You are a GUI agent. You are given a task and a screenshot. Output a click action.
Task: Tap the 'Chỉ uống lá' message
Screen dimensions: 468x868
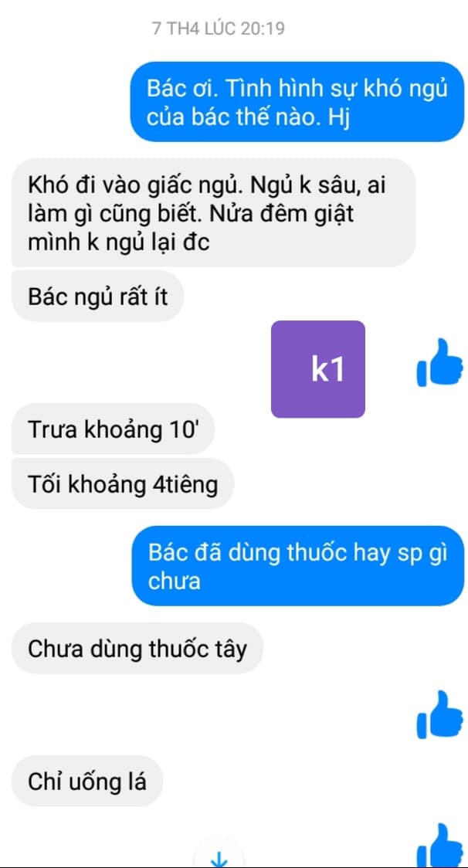(x=87, y=781)
